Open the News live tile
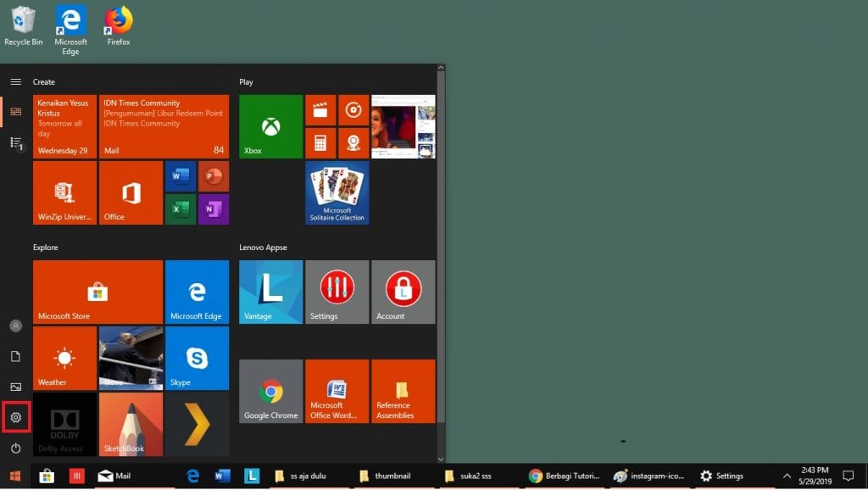868x490 pixels. [x=131, y=359]
